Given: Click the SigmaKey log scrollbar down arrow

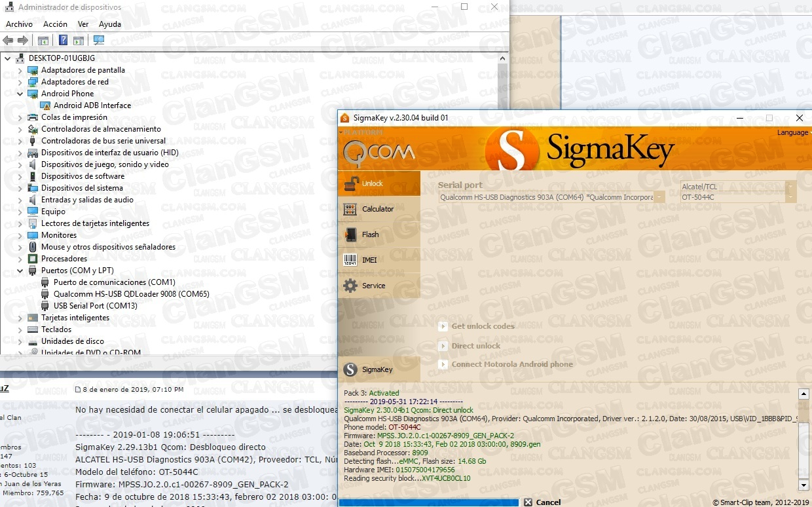Looking at the screenshot, I should pyautogui.click(x=803, y=485).
